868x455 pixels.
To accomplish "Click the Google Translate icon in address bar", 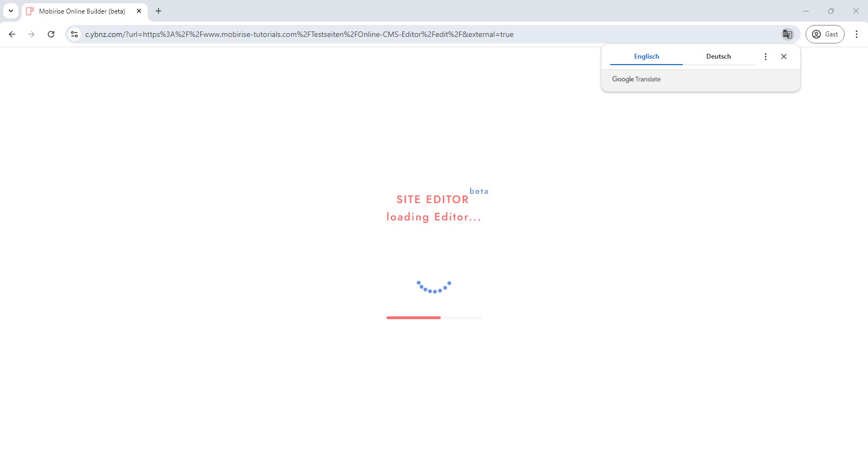I will tap(787, 34).
